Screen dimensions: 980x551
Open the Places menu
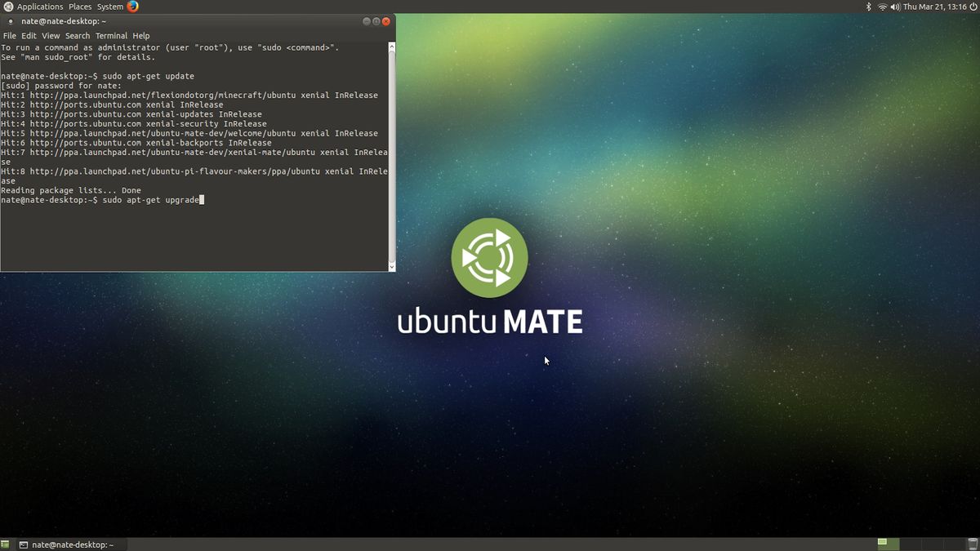80,7
